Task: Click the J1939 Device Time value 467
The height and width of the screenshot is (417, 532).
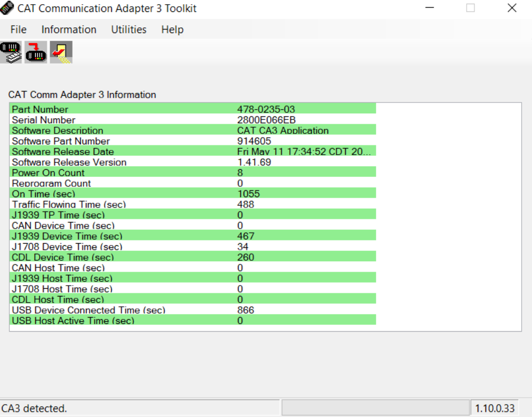Action: pos(246,236)
